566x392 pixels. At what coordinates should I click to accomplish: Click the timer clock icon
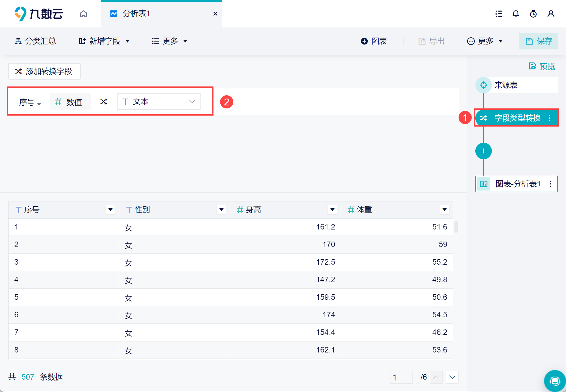pyautogui.click(x=533, y=14)
